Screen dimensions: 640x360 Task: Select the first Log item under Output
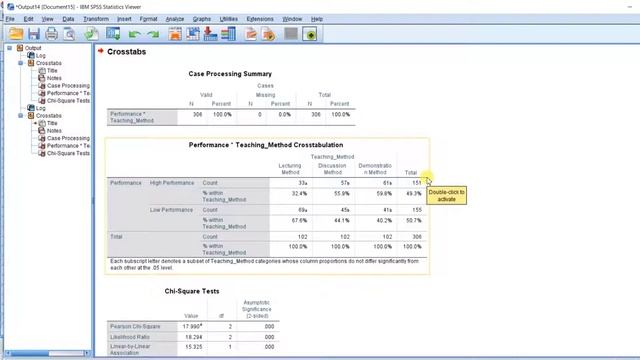(40, 56)
